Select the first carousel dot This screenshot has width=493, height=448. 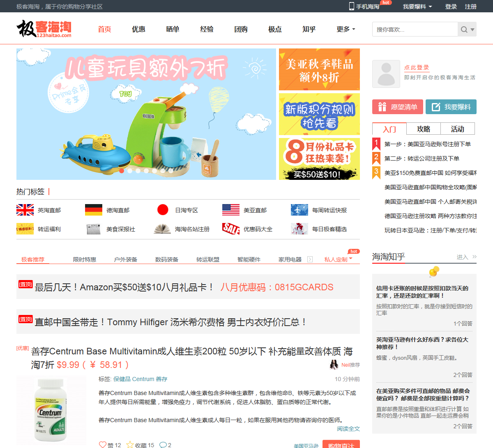point(122,171)
